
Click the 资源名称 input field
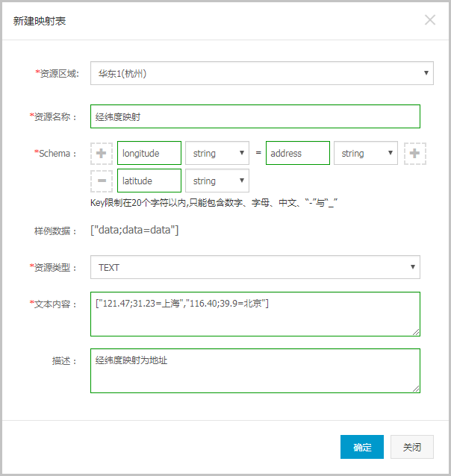[x=255, y=116]
